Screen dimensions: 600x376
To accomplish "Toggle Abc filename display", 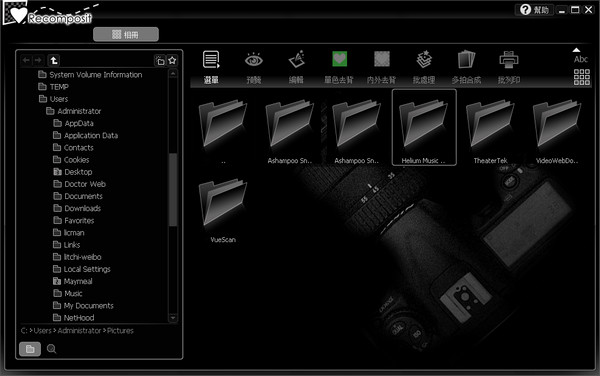I will click(x=580, y=59).
